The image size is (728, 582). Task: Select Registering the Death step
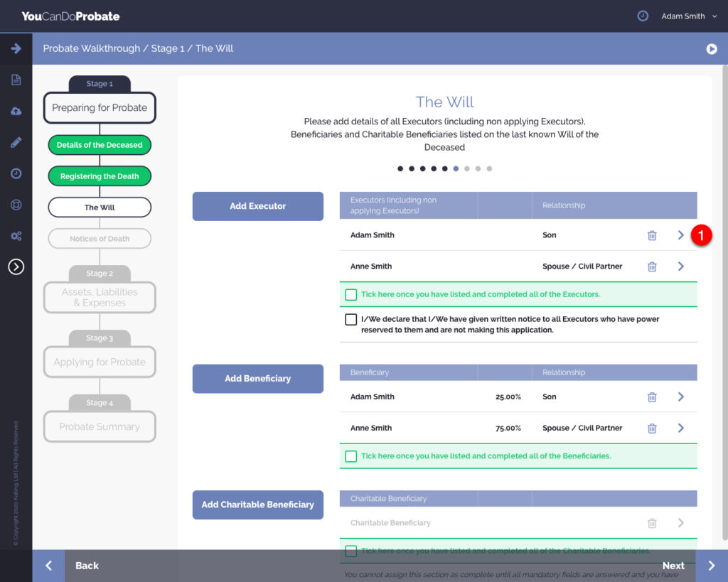100,176
